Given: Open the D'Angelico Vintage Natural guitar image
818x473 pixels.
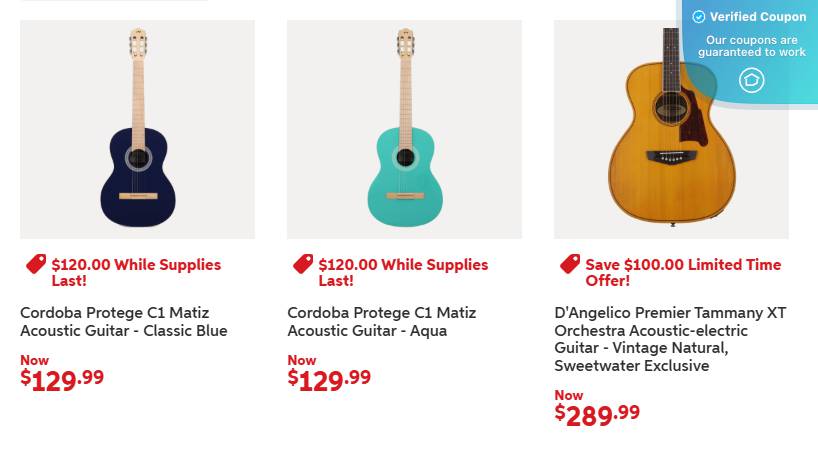Looking at the screenshot, I should click(671, 129).
